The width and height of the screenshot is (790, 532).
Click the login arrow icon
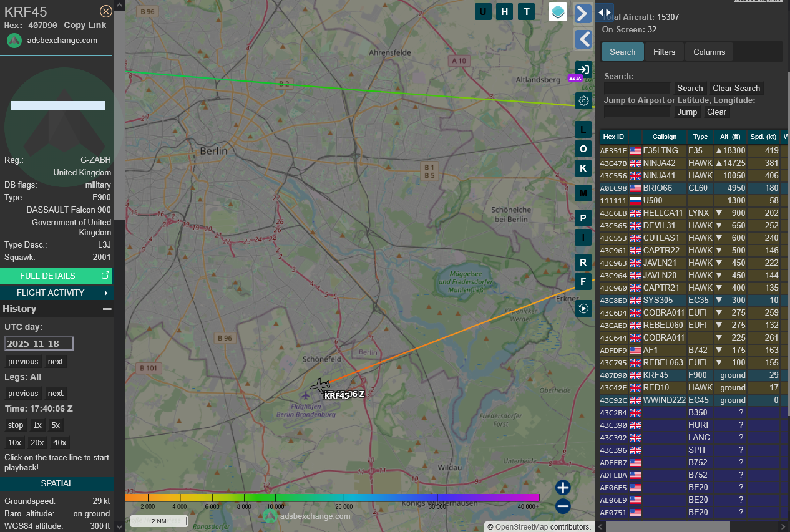point(583,69)
